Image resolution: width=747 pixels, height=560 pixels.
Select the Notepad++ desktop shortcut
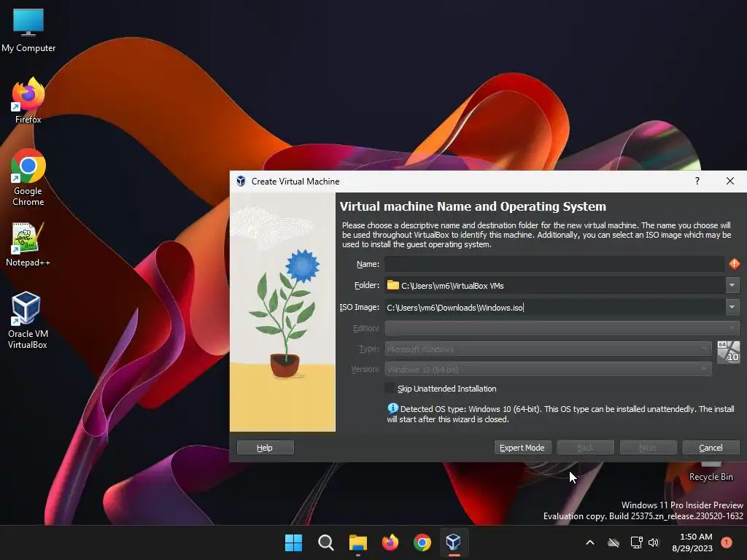coord(28,244)
